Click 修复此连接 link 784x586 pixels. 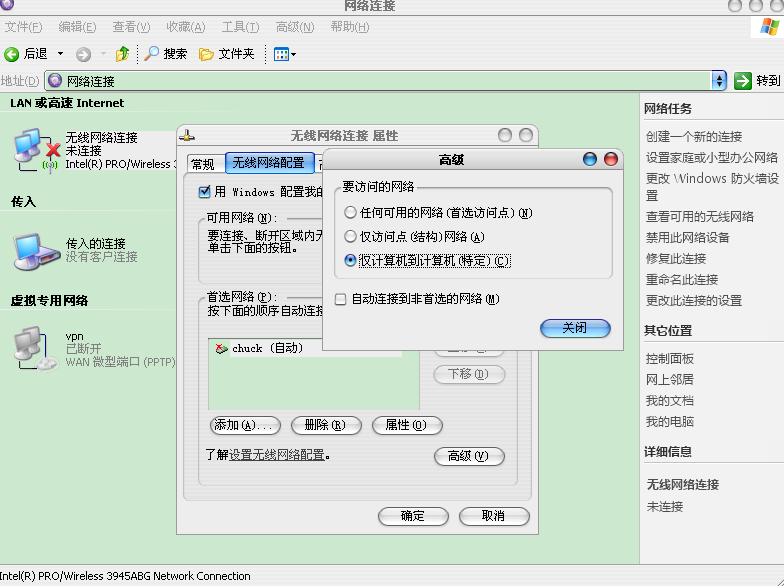click(676, 258)
